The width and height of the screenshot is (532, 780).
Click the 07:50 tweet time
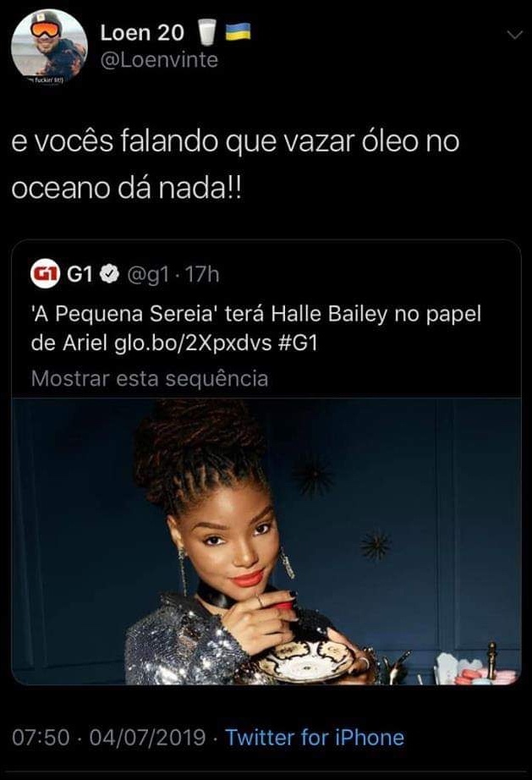click(41, 737)
